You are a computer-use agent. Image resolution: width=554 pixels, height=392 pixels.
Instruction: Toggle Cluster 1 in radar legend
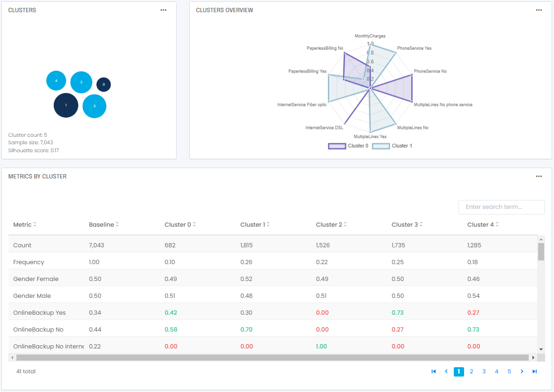point(392,146)
